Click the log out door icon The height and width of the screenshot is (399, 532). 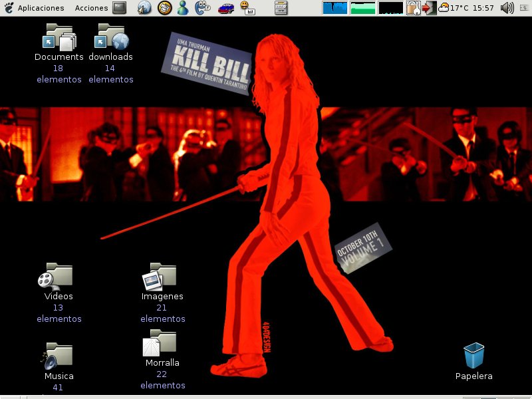click(x=429, y=8)
